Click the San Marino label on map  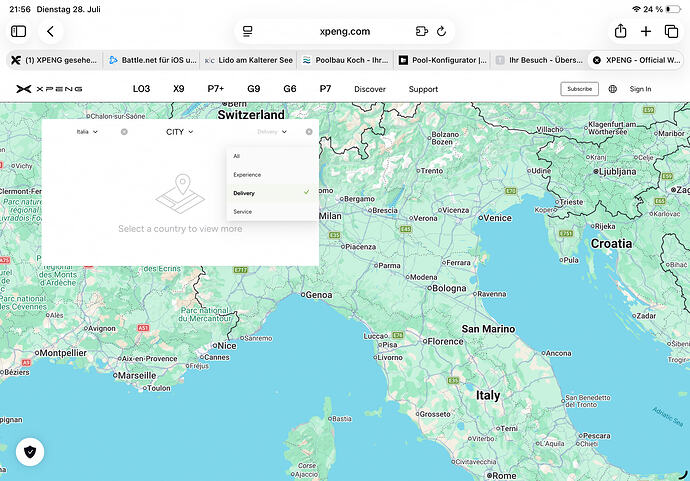pos(488,329)
